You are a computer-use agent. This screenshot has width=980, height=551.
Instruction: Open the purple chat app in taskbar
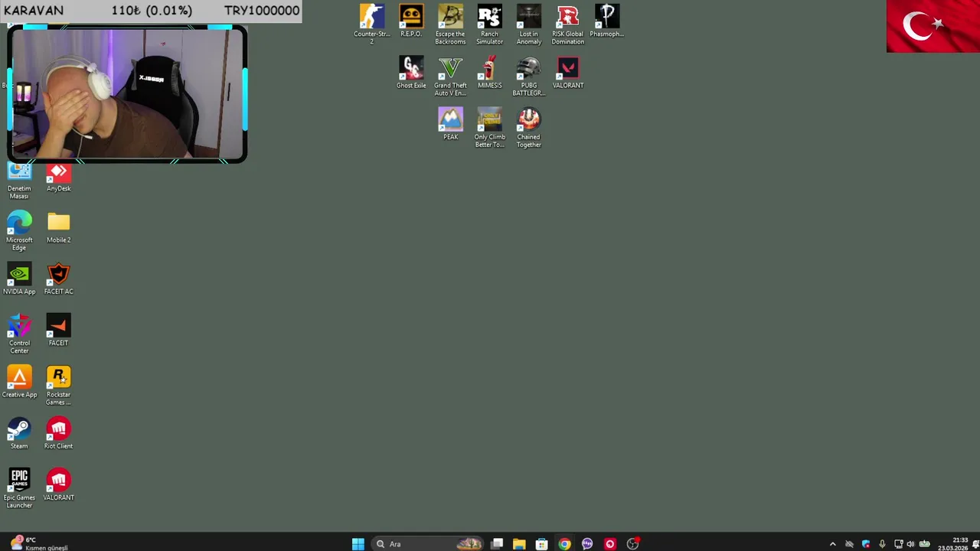point(587,544)
